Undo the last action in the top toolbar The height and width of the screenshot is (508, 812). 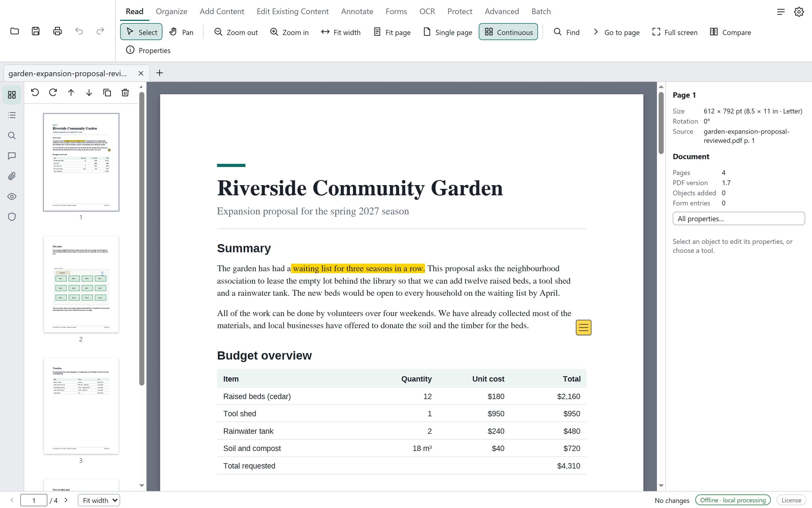point(79,31)
